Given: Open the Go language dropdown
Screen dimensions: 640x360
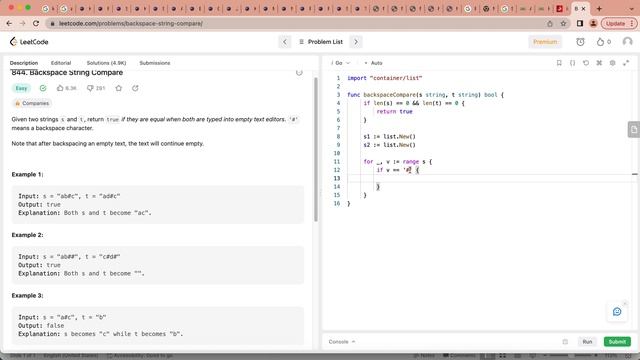Looking at the screenshot, I should tap(341, 63).
